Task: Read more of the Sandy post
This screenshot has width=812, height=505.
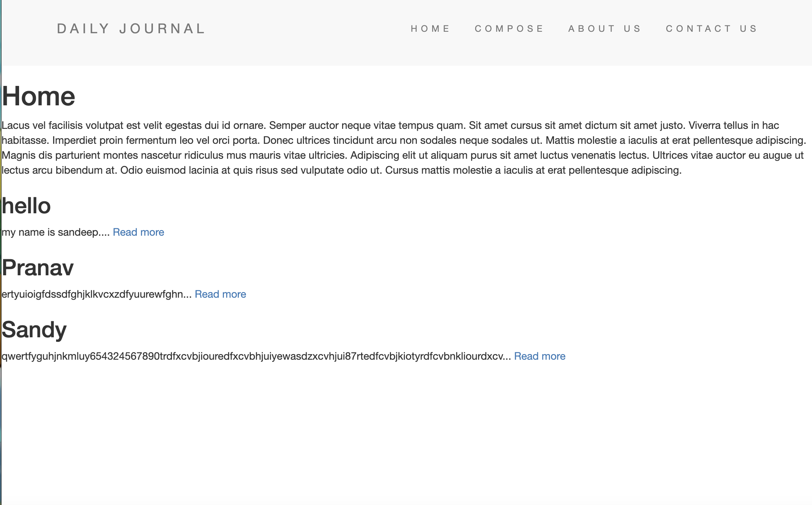Action: point(540,356)
